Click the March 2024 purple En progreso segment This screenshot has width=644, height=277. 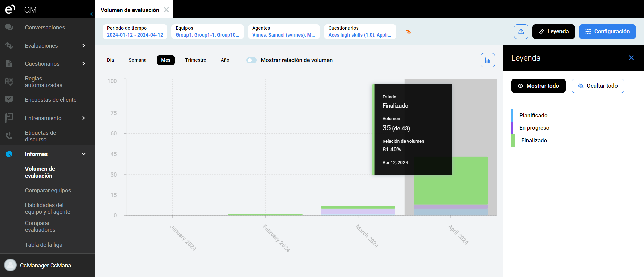click(x=358, y=211)
